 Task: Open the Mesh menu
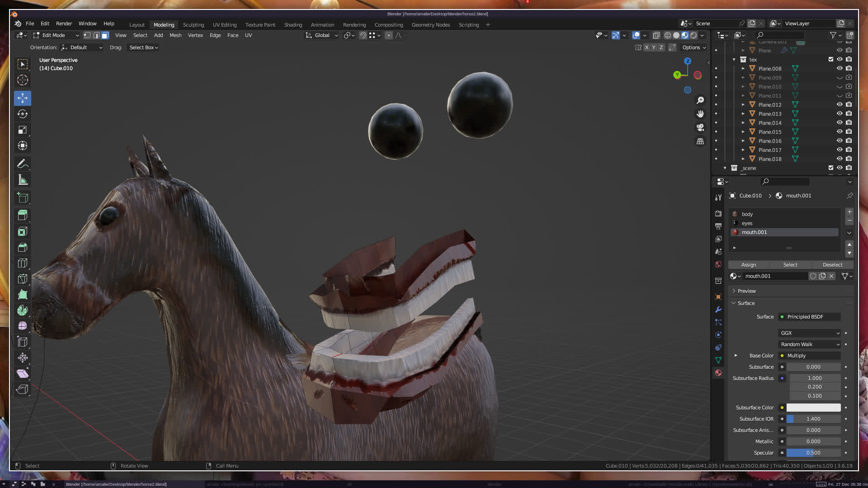coord(175,35)
